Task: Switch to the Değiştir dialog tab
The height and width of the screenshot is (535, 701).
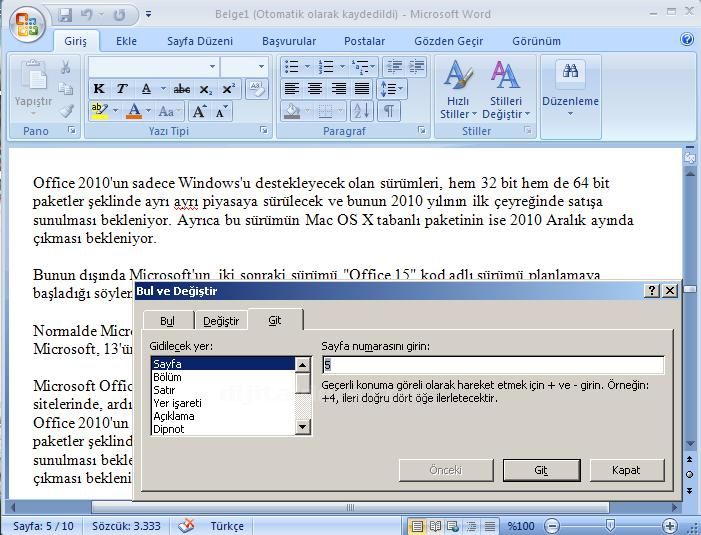Action: (221, 321)
